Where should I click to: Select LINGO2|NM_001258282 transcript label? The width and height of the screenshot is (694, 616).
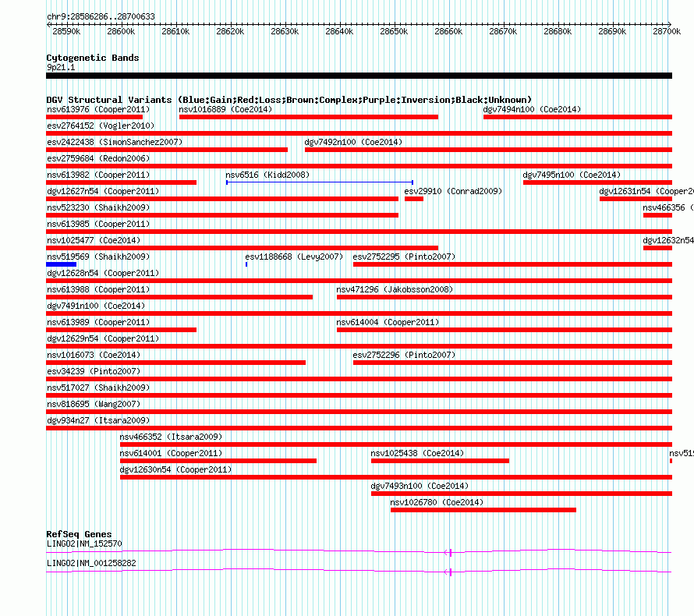[x=91, y=563]
